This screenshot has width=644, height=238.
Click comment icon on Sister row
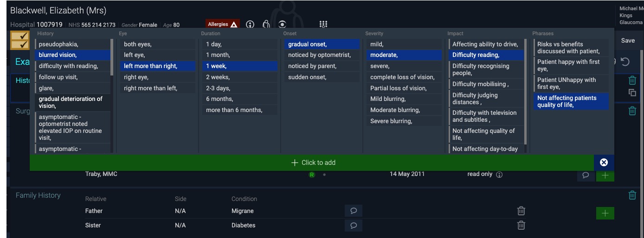coord(353,225)
